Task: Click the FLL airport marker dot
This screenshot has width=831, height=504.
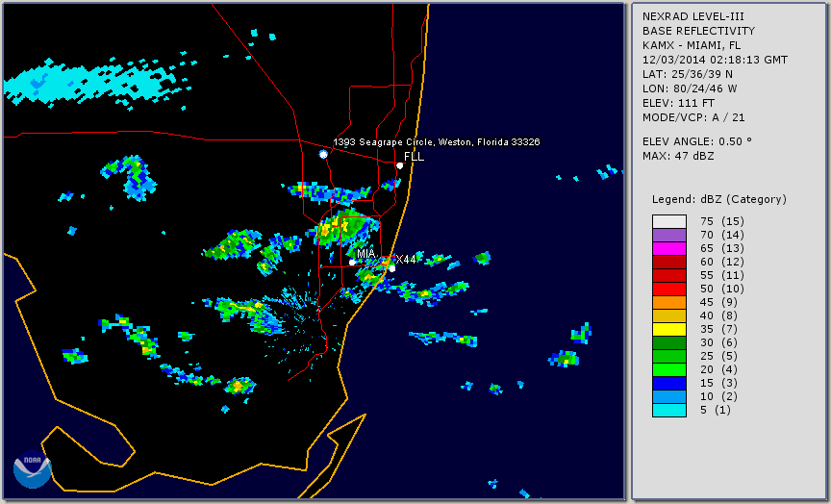Action: (399, 165)
